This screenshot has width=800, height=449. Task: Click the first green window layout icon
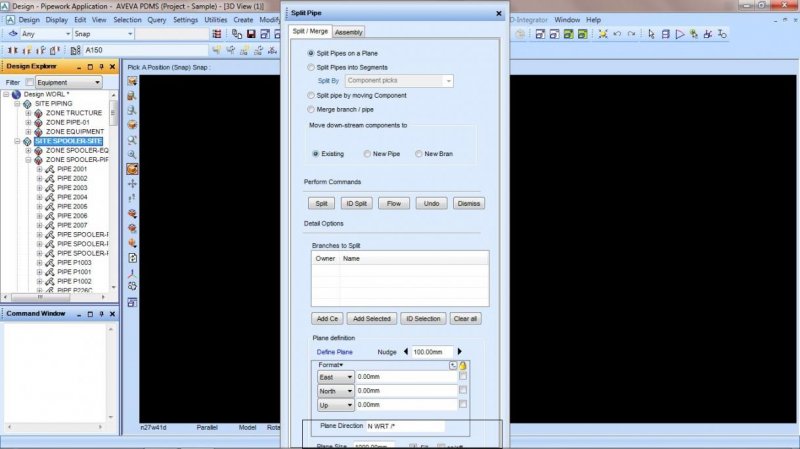coord(568,34)
